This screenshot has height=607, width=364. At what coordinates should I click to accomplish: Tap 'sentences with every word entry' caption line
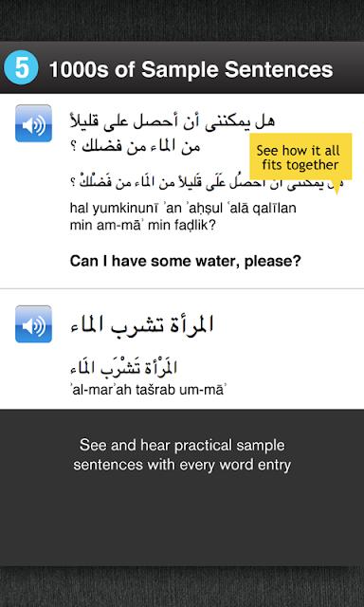pyautogui.click(x=182, y=464)
